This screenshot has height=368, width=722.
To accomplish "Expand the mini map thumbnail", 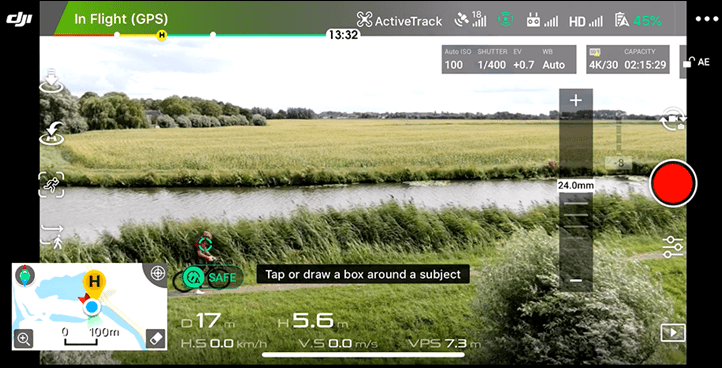I will [x=90, y=306].
